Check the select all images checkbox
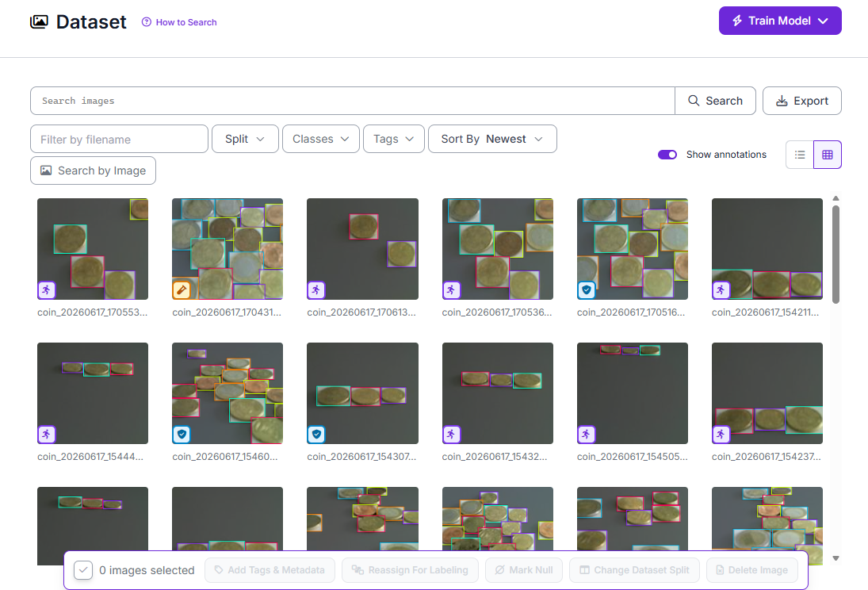Viewport: 868px width, 590px height. [83, 570]
